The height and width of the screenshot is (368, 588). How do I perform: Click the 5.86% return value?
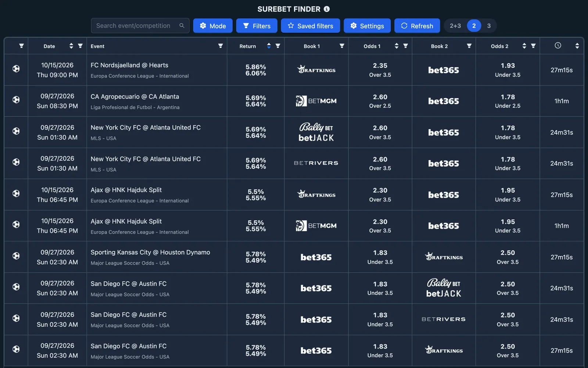pos(256,67)
